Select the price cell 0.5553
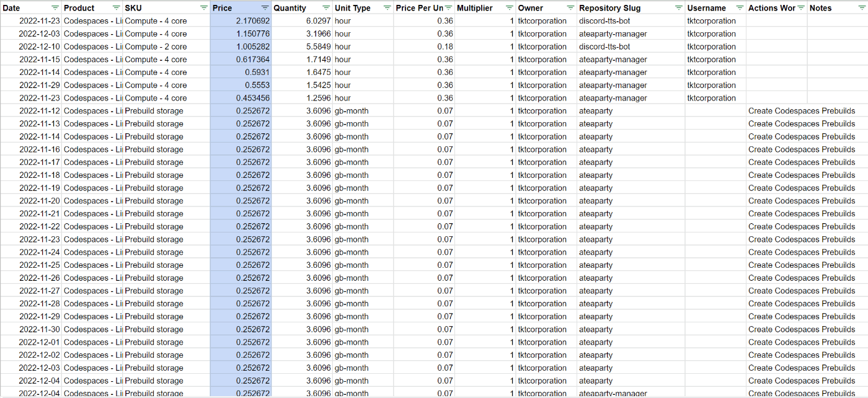The height and width of the screenshot is (398, 868). [x=241, y=85]
